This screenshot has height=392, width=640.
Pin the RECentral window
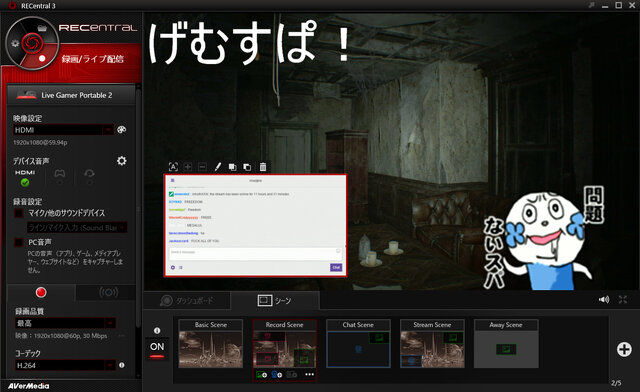591,5
